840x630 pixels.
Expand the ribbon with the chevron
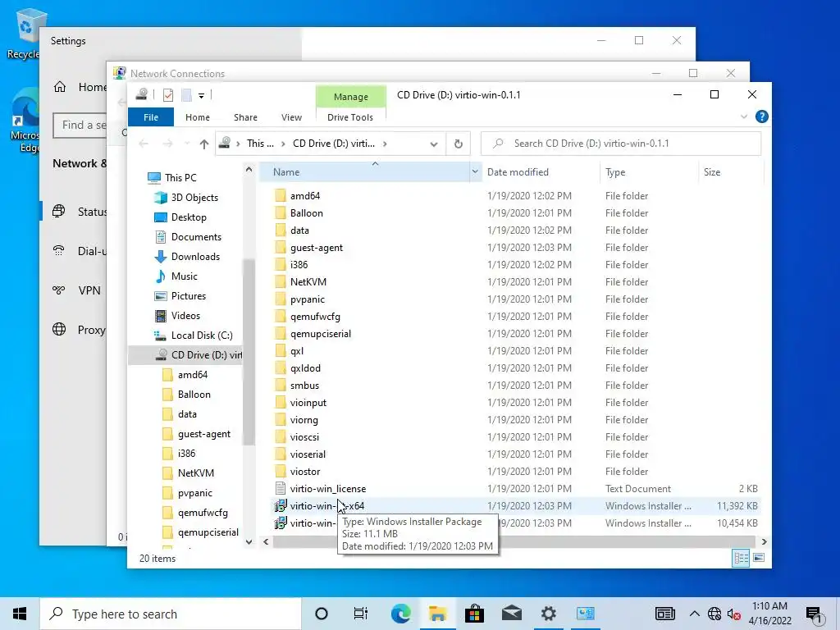743,116
